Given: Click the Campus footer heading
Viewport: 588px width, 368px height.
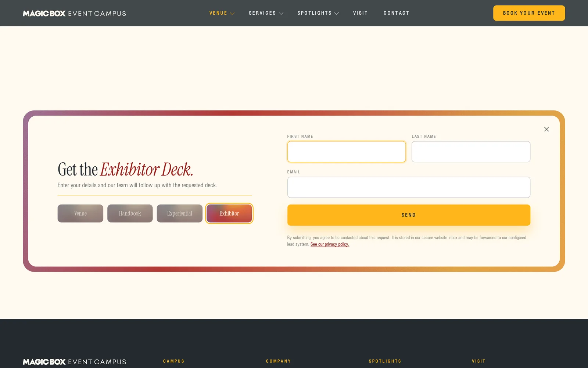Looking at the screenshot, I should (x=174, y=361).
